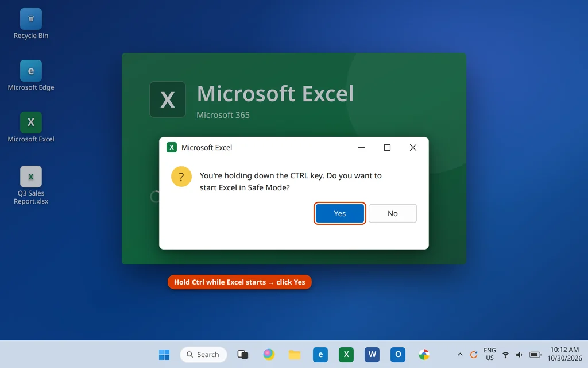Select the Microsoft Excel desktop shortcut
Image resolution: width=588 pixels, height=368 pixels.
[x=31, y=127]
